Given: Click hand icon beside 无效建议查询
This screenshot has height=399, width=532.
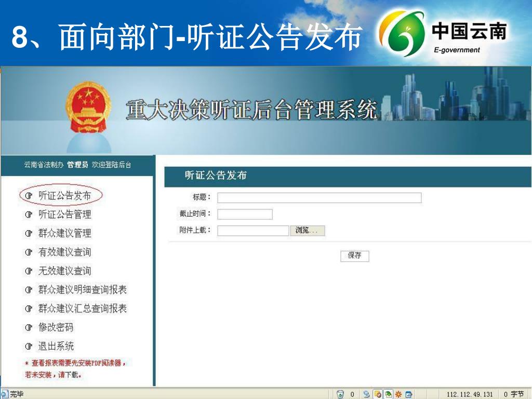Looking at the screenshot, I should point(29,271).
